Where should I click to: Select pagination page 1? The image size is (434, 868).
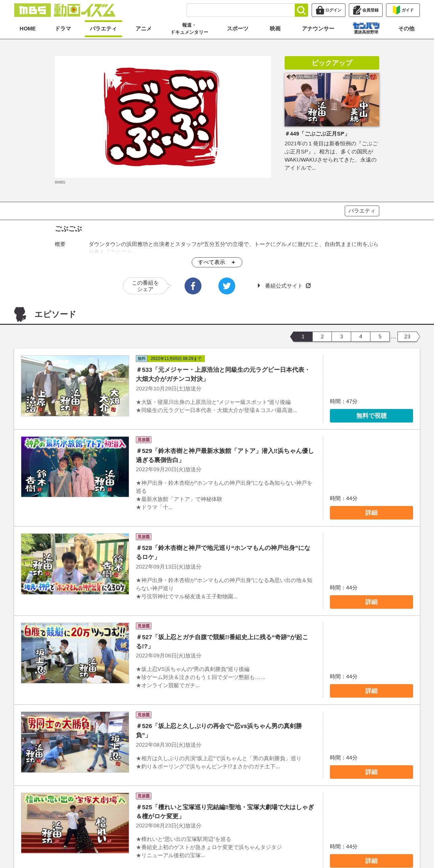[303, 337]
